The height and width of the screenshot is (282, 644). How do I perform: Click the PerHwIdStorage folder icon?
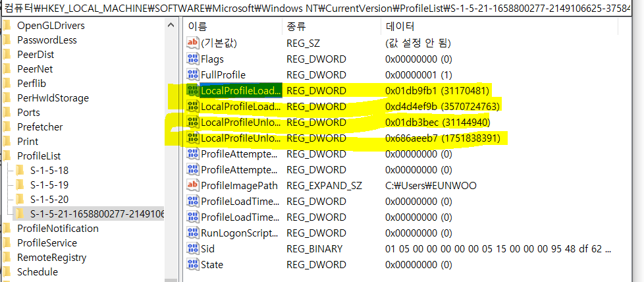coord(7,98)
